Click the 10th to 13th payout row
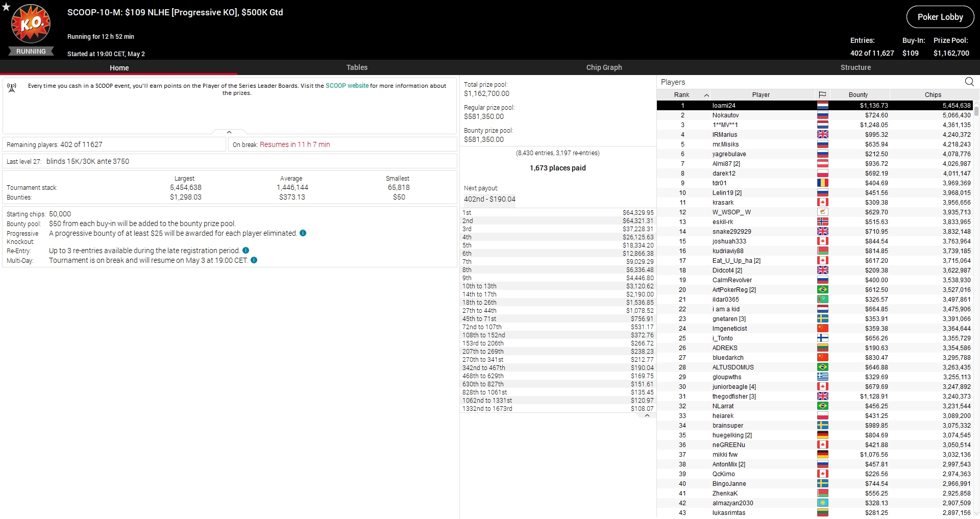The height and width of the screenshot is (519, 980). [x=558, y=286]
